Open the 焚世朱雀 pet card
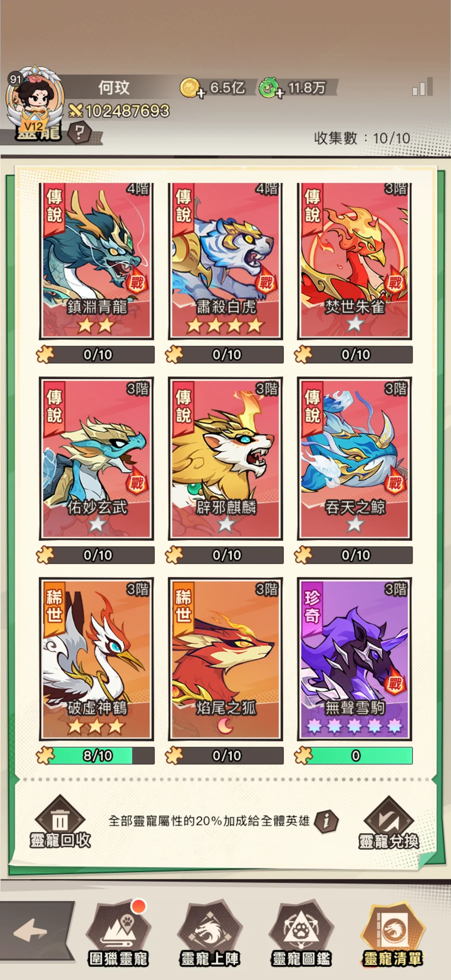The height and width of the screenshot is (980, 451). tap(354, 261)
